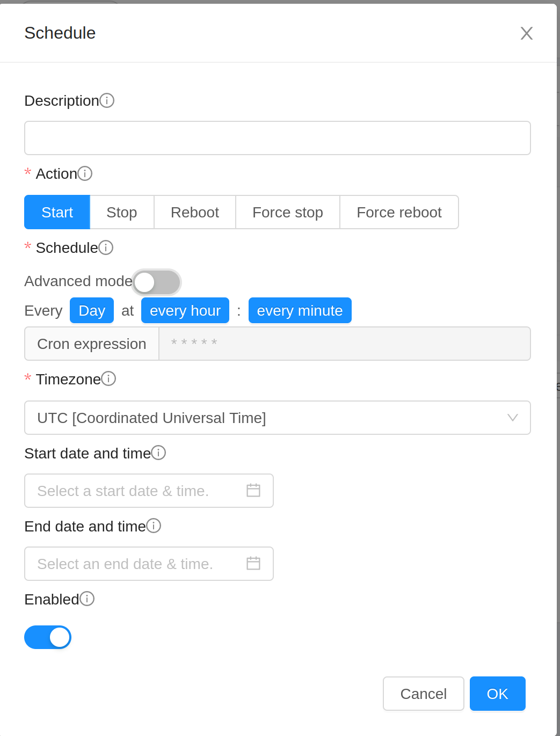
Task: Open the calendar icon in the end date field
Action: pos(253,563)
